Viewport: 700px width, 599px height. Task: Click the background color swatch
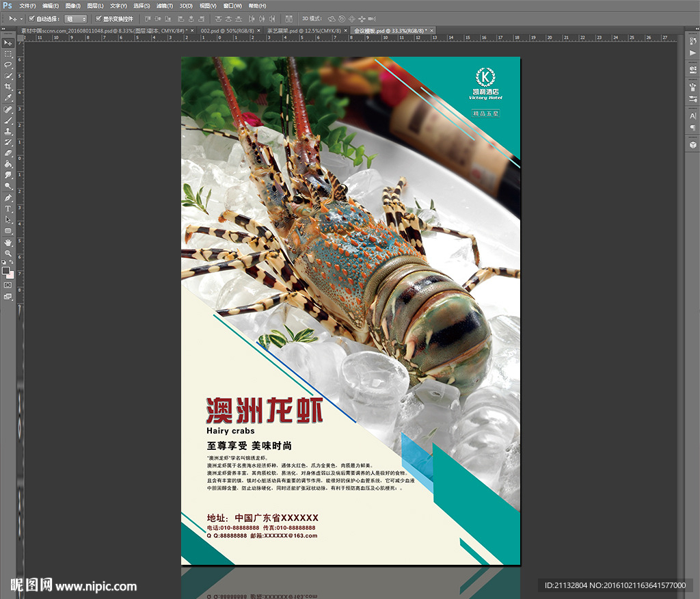coord(11,275)
